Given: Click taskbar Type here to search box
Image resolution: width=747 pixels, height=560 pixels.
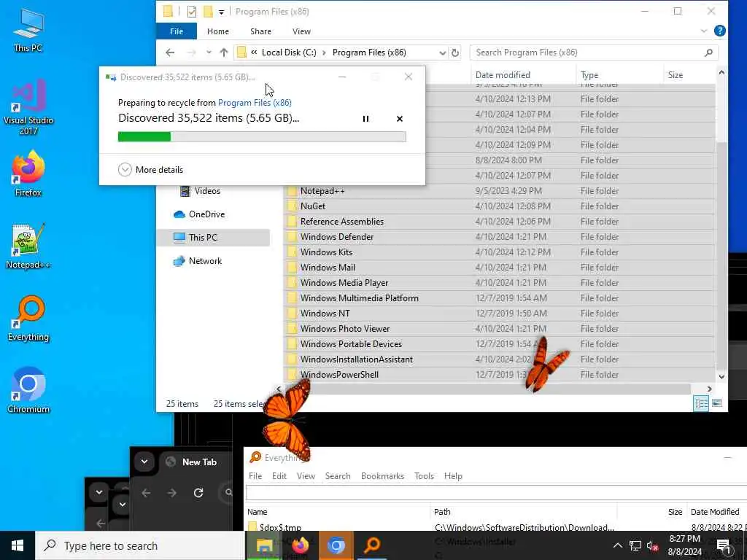Looking at the screenshot, I should point(141,545).
